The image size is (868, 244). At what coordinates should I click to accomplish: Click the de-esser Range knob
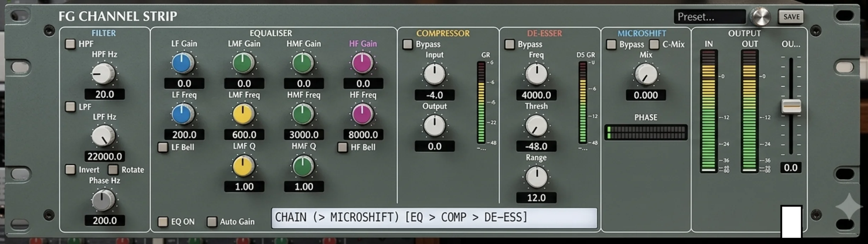pyautogui.click(x=536, y=177)
